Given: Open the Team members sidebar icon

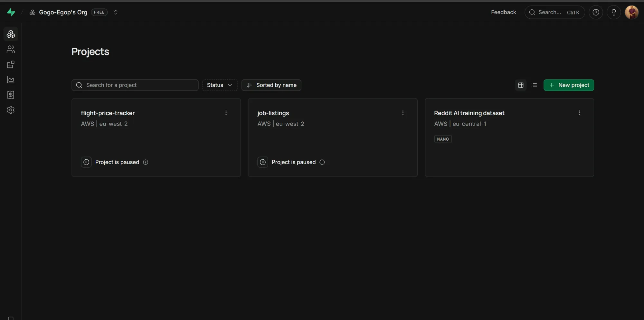Looking at the screenshot, I should tap(11, 49).
